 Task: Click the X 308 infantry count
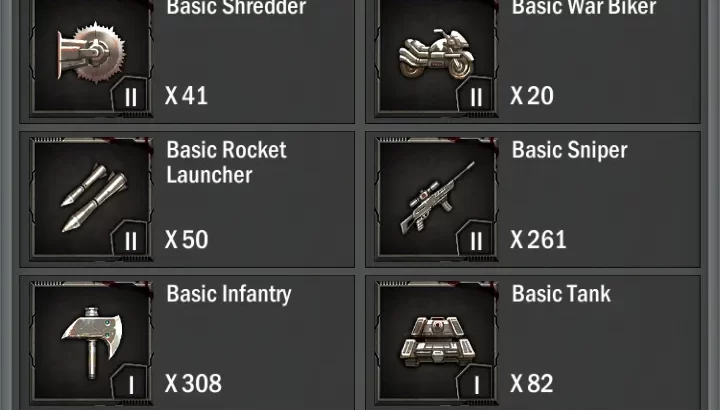pyautogui.click(x=193, y=383)
